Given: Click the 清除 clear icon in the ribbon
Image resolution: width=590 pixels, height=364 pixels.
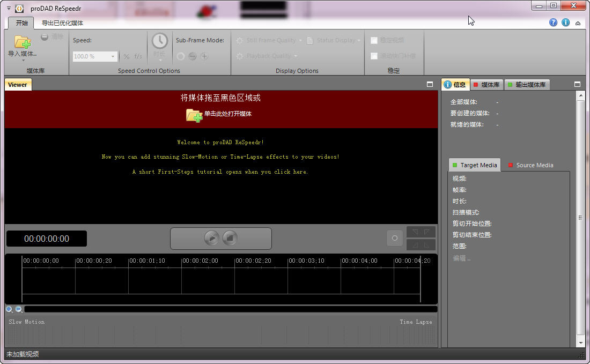Looking at the screenshot, I should (45, 37).
